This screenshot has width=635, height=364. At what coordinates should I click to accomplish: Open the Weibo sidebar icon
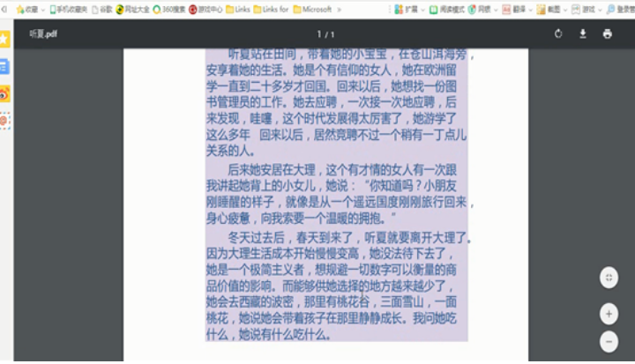click(x=4, y=93)
